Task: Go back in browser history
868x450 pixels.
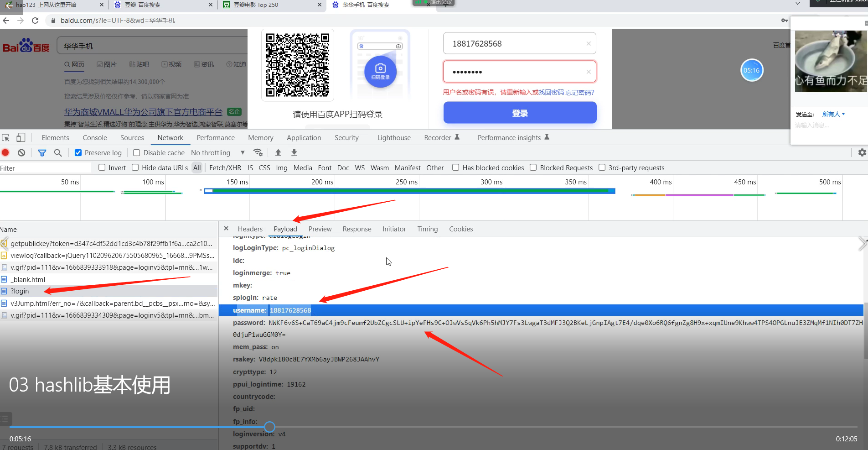Action: [x=6, y=21]
